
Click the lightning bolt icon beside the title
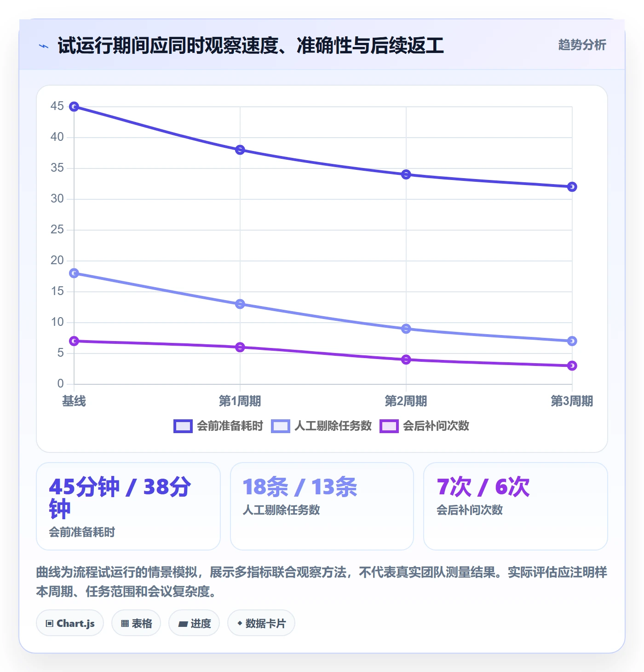tap(44, 46)
